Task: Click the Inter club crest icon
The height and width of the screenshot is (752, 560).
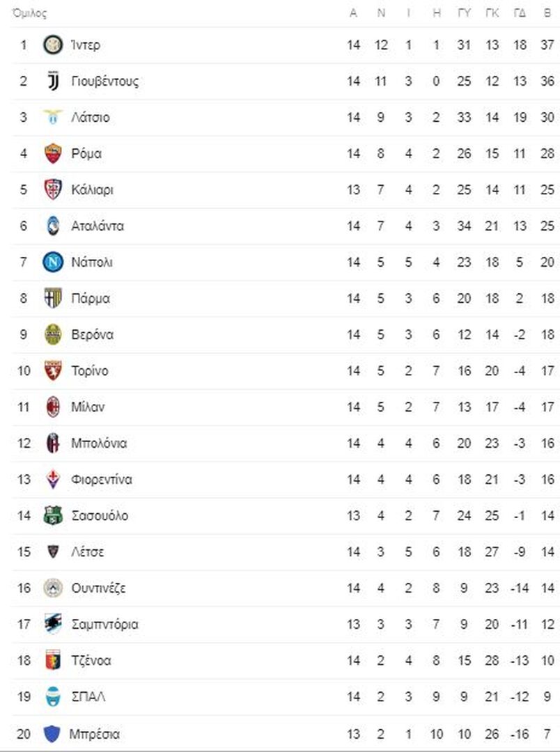Action: [53, 45]
